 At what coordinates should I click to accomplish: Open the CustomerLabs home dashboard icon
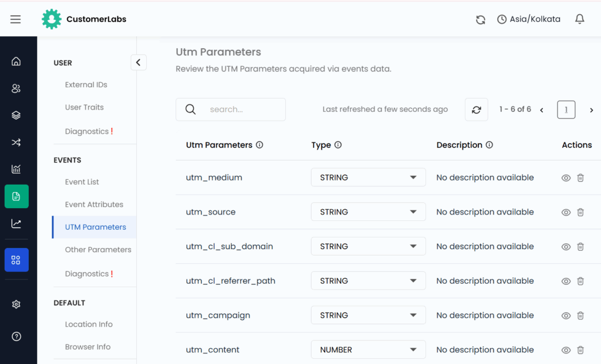[x=16, y=61]
